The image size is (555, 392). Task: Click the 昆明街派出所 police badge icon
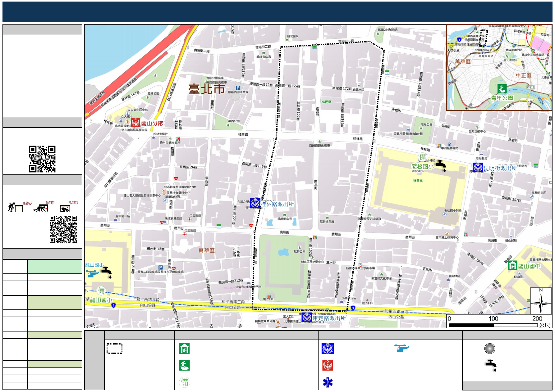point(478,167)
